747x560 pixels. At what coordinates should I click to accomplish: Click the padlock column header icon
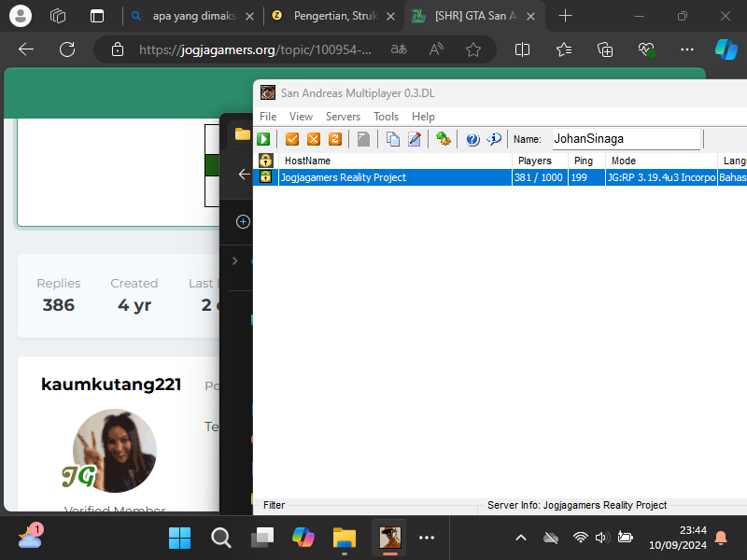266,161
